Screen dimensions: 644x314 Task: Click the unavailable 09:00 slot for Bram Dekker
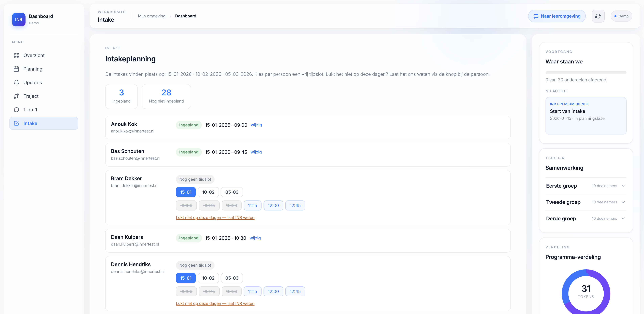[x=186, y=206]
